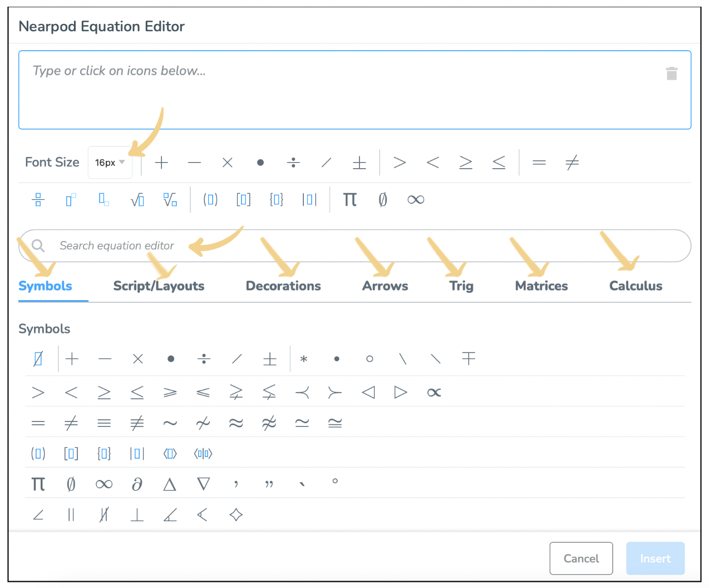Switch to the Script/Layouts tab
Viewport: 709px width, 588px height.
click(159, 286)
